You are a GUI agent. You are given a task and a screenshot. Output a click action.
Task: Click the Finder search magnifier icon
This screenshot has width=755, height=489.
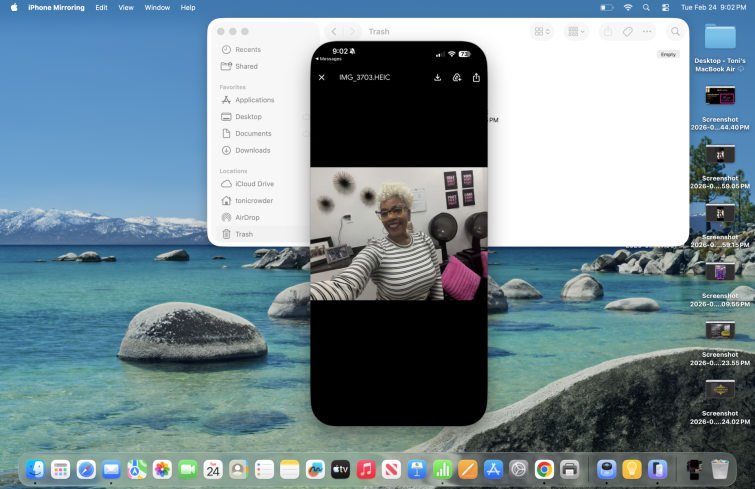[675, 32]
